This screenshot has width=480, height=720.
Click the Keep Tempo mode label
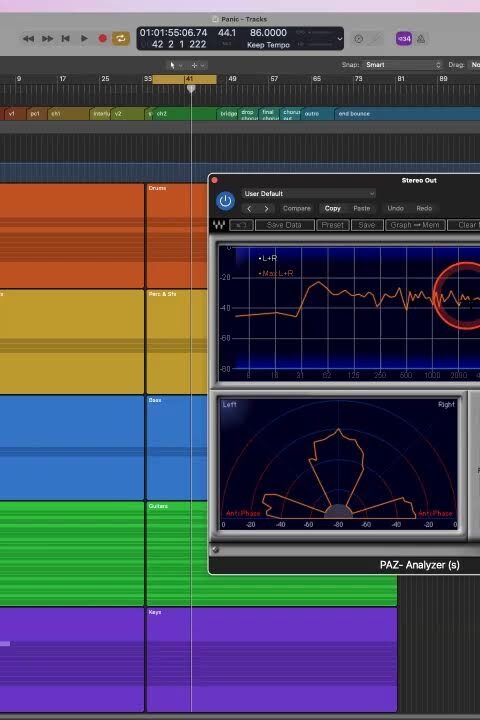tap(268, 45)
